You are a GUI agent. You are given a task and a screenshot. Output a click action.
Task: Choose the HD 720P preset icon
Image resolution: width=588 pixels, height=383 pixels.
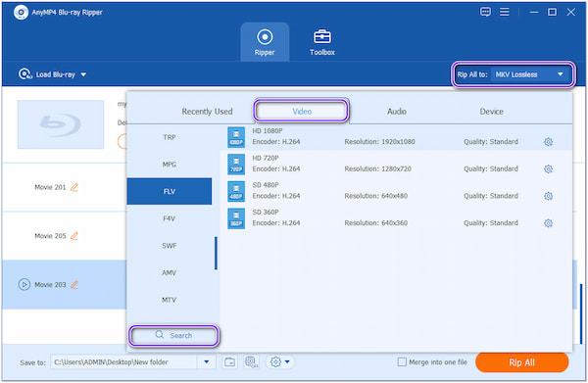pyautogui.click(x=236, y=165)
